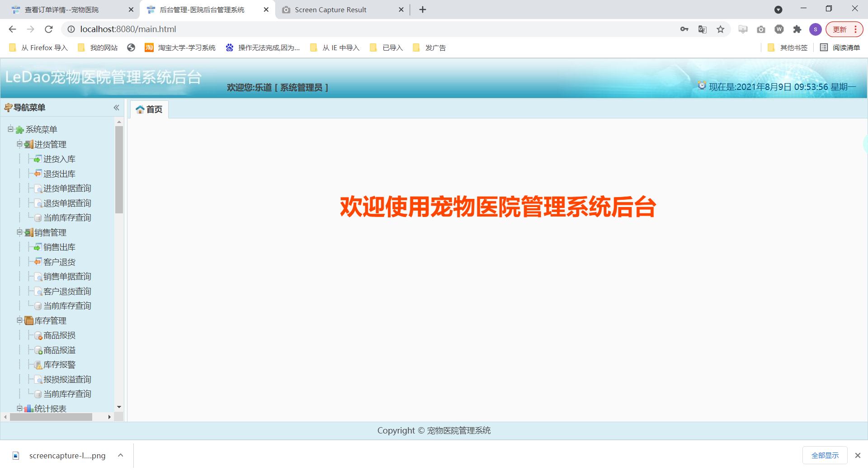Screen dimensions: 868x471
Task: Collapse the 系统菜单 root node
Action: click(x=10, y=129)
